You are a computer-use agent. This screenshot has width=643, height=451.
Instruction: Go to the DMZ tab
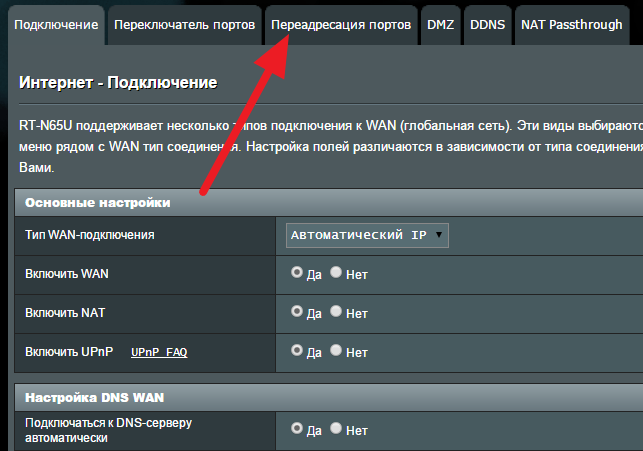440,24
